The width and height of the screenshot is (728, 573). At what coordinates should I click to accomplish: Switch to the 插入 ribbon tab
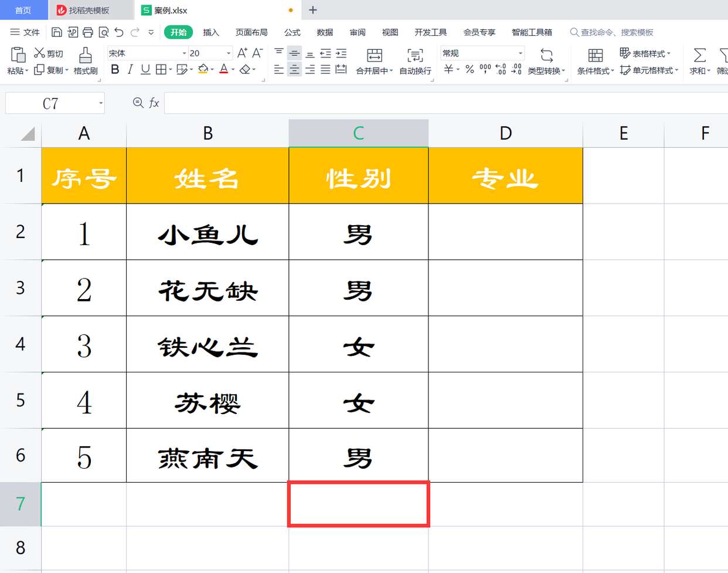tap(211, 32)
